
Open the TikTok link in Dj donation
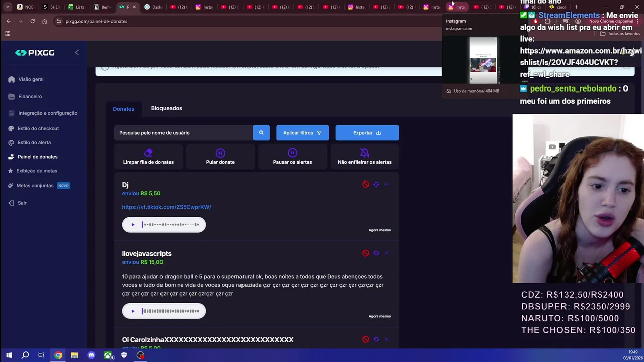pyautogui.click(x=167, y=207)
